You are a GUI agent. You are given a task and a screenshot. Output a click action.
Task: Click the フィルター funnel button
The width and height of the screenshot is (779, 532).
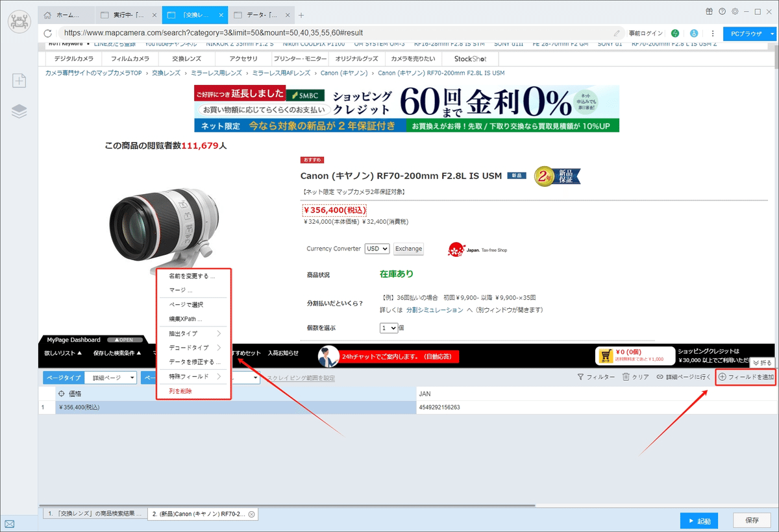tap(596, 377)
